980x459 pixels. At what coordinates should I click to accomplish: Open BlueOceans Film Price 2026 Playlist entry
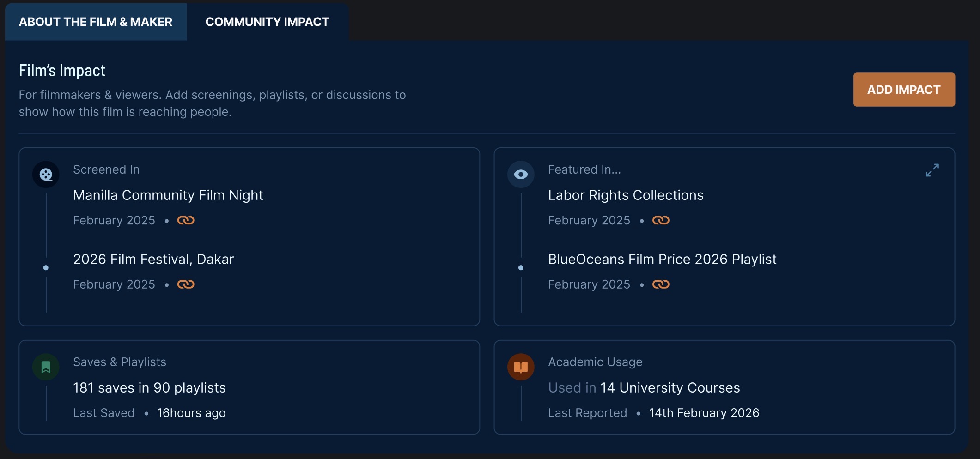662,260
